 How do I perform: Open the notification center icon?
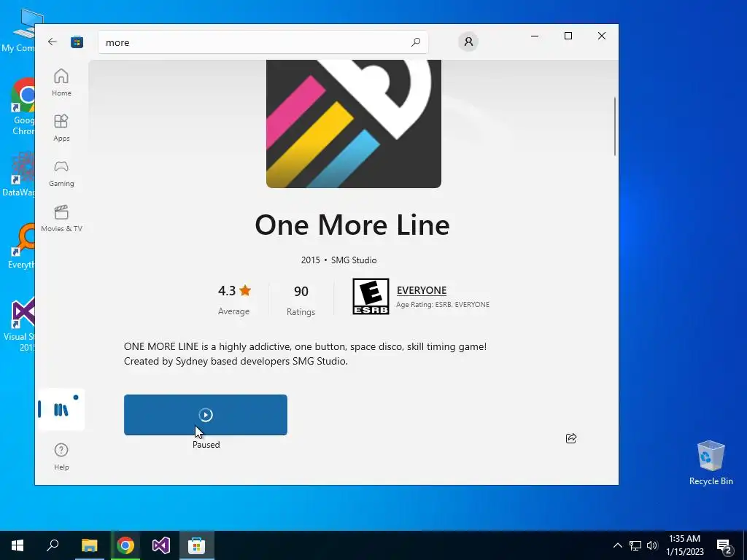(724, 545)
